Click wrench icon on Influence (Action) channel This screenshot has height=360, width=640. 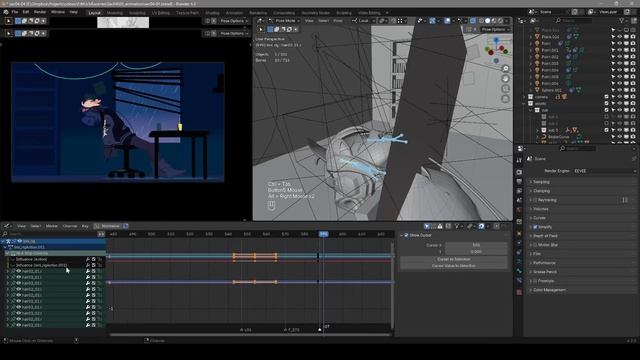[x=88, y=259]
